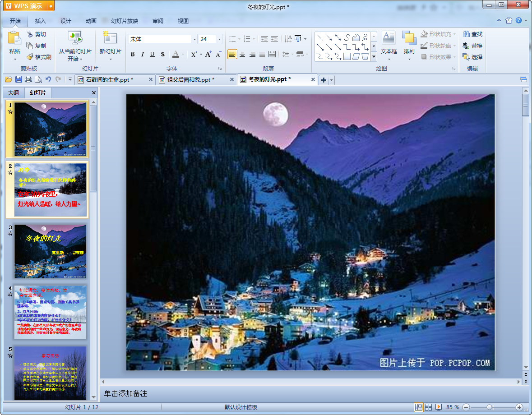
Task: Open WPS help with the question mark
Action: 519,20
